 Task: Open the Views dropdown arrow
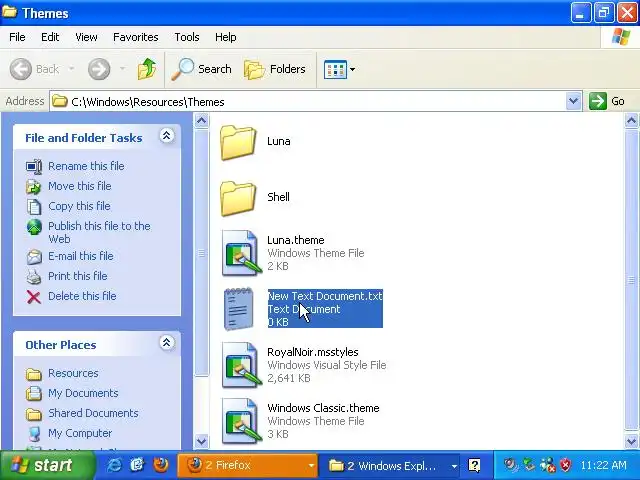coord(352,69)
